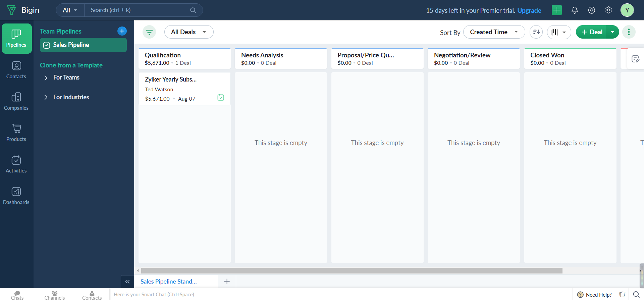Collapse the sidebar with double-chevron button
Viewport: 644px width, 300px height.
click(x=127, y=282)
